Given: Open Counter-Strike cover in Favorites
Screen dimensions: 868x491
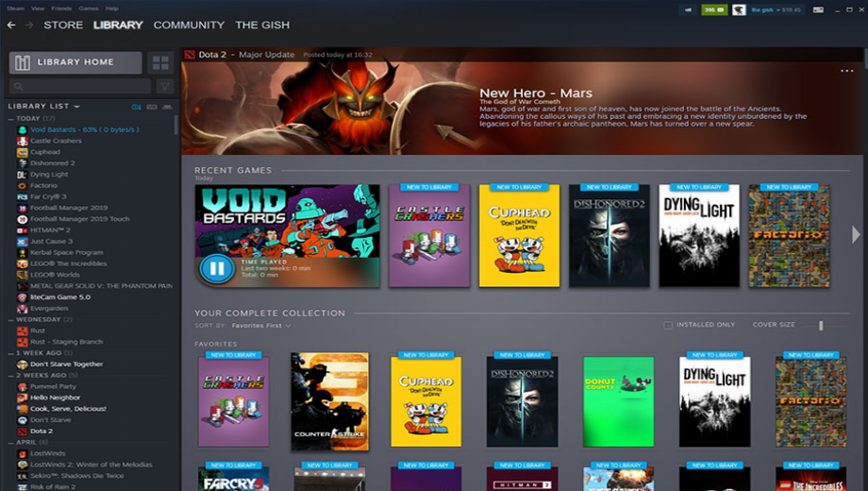Looking at the screenshot, I should coord(329,401).
